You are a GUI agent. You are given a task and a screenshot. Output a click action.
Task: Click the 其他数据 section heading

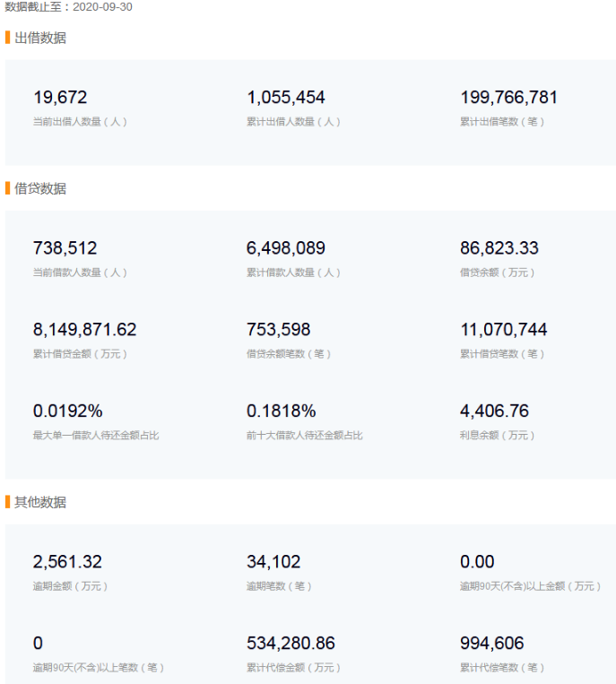tap(40, 502)
